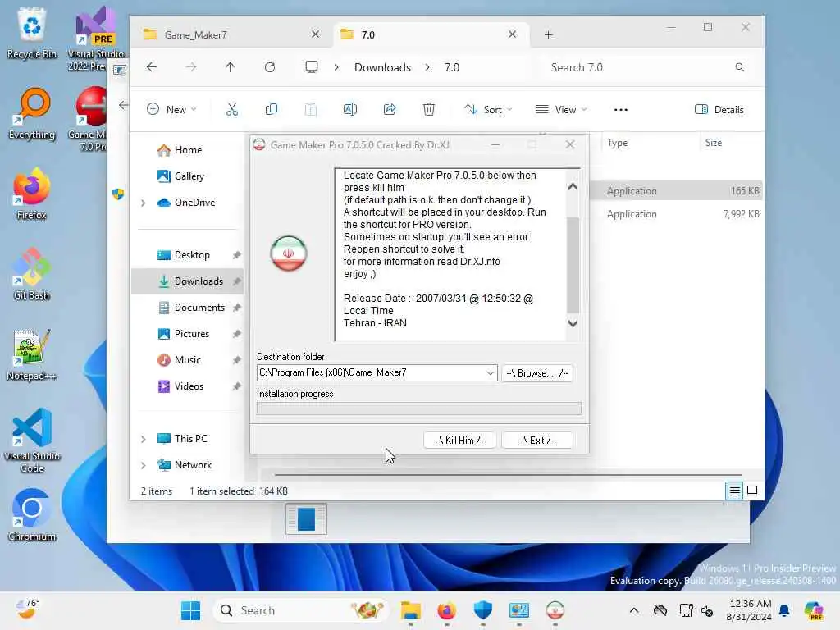Open Videos in navigation pane
Screen dimensions: 840x630
[188, 386]
